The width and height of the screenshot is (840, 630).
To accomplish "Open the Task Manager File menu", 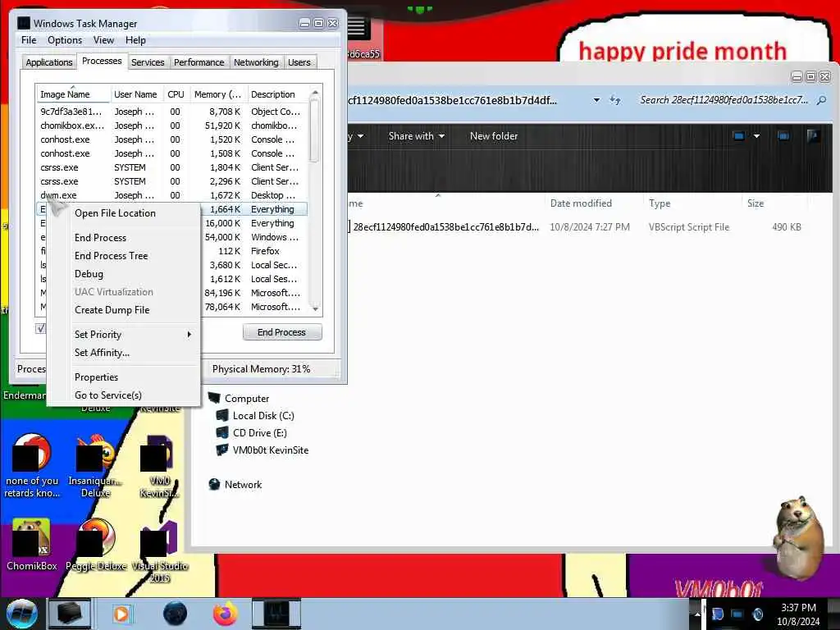I will coord(29,40).
